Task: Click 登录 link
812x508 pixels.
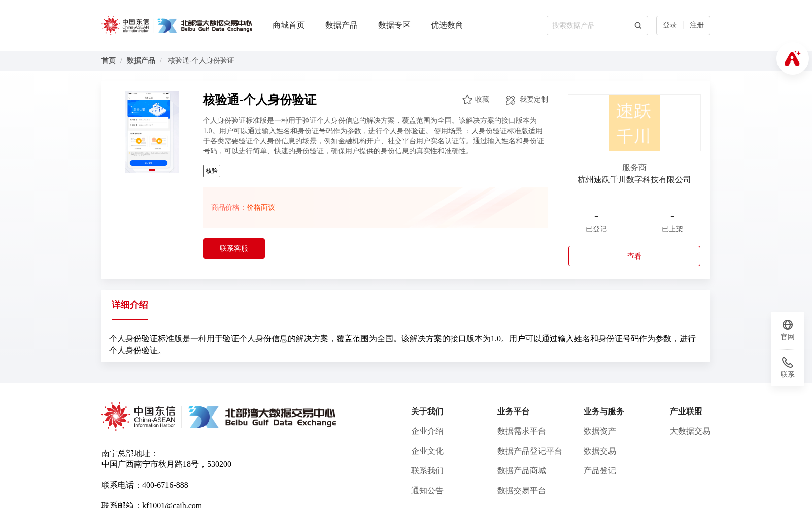Action: pos(670,25)
